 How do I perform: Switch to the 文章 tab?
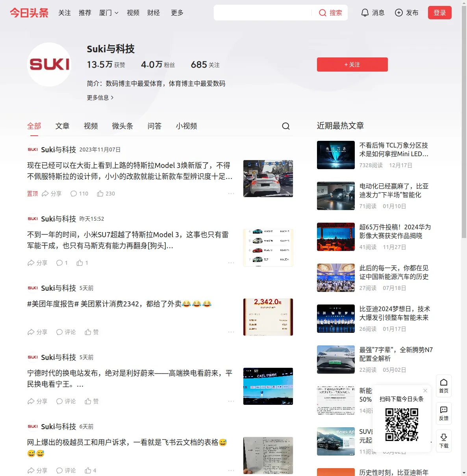(x=63, y=126)
